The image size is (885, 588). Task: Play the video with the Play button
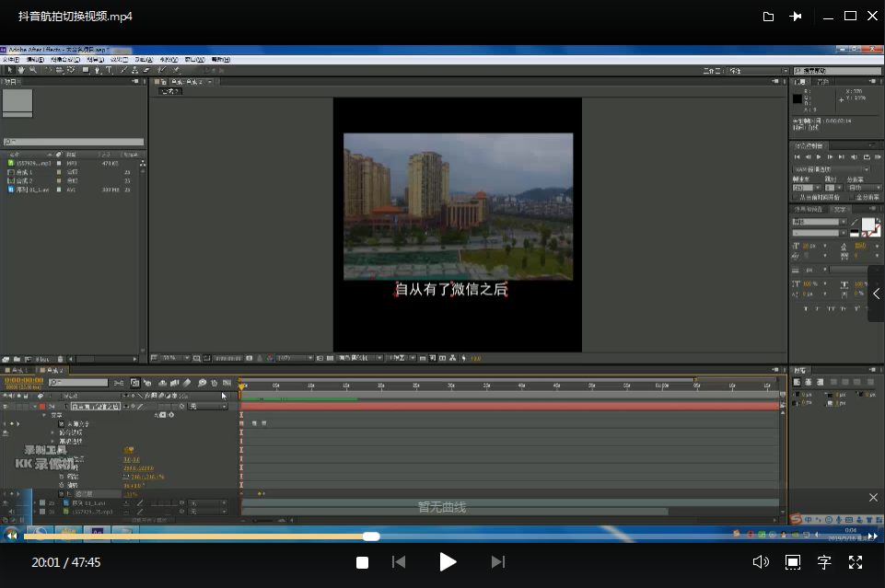coord(448,562)
